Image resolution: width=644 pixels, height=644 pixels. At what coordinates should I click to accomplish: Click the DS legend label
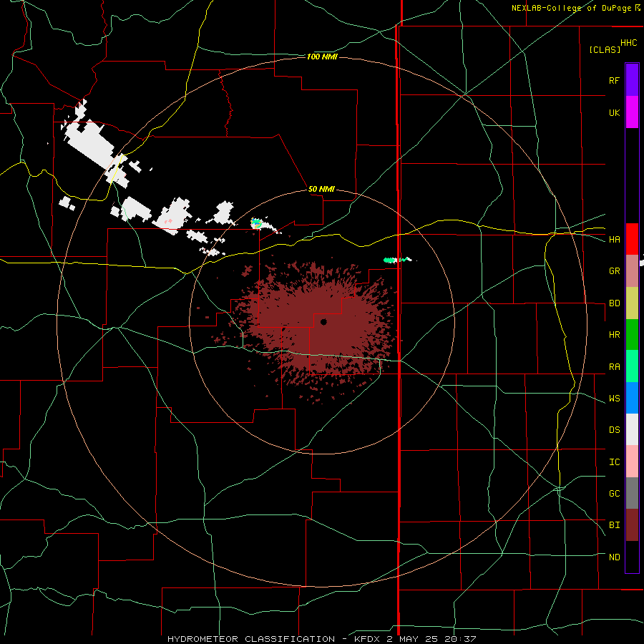pyautogui.click(x=614, y=430)
